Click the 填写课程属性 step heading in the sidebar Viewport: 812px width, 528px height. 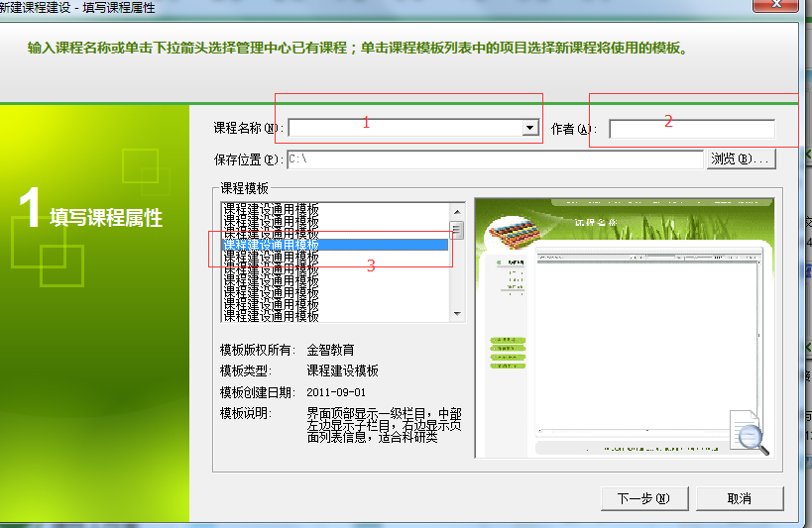(x=106, y=218)
